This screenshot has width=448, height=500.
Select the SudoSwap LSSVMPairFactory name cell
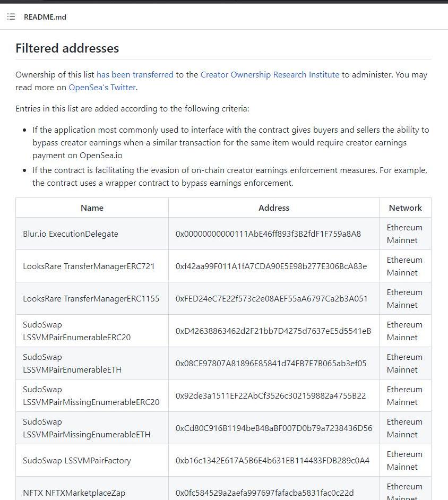[77, 461]
